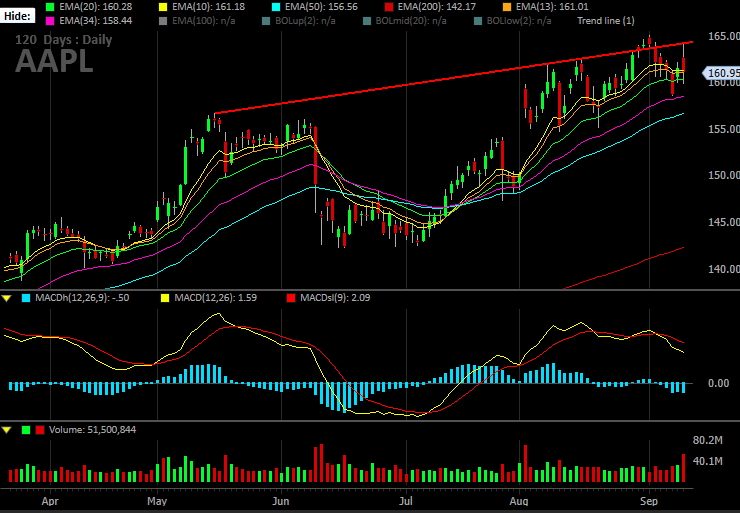Click the Jul date axis label
Screen dimensions: 740x513
406,501
